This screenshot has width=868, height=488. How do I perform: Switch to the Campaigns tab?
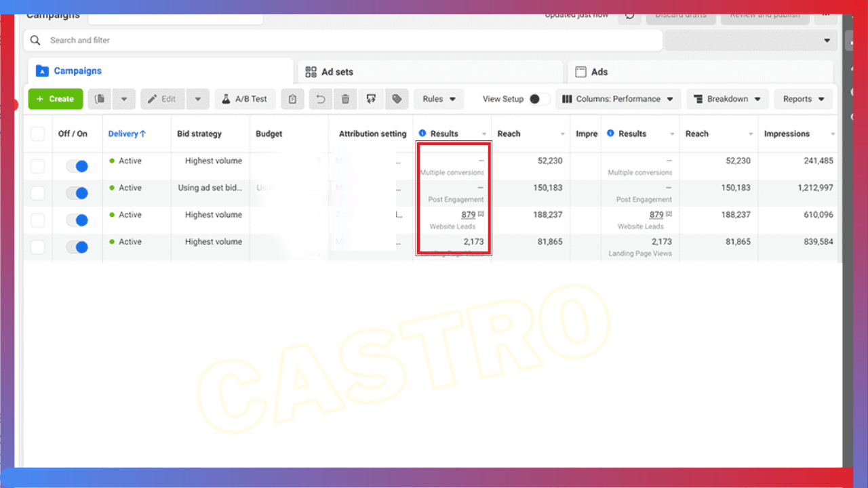pos(161,71)
